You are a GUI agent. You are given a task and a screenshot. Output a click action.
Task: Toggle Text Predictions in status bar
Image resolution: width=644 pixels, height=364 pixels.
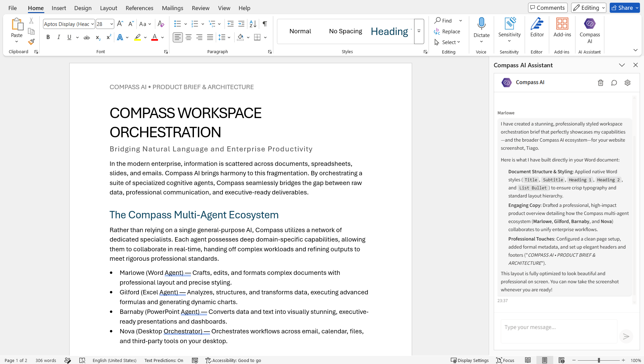coord(164,360)
